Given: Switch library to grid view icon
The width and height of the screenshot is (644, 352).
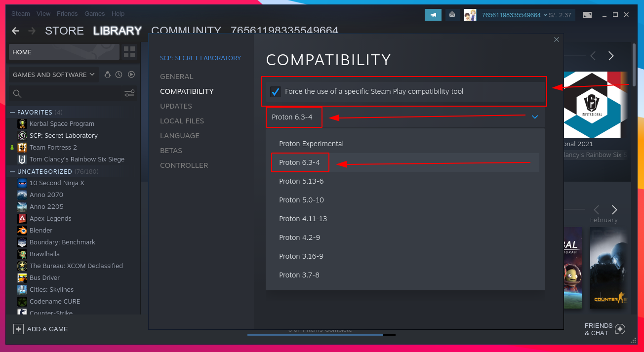Looking at the screenshot, I should [129, 52].
